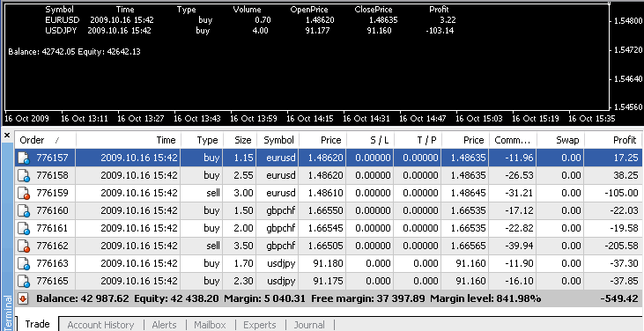This screenshot has height=331, width=644.
Task: Select order number 776165
Action: (52, 282)
